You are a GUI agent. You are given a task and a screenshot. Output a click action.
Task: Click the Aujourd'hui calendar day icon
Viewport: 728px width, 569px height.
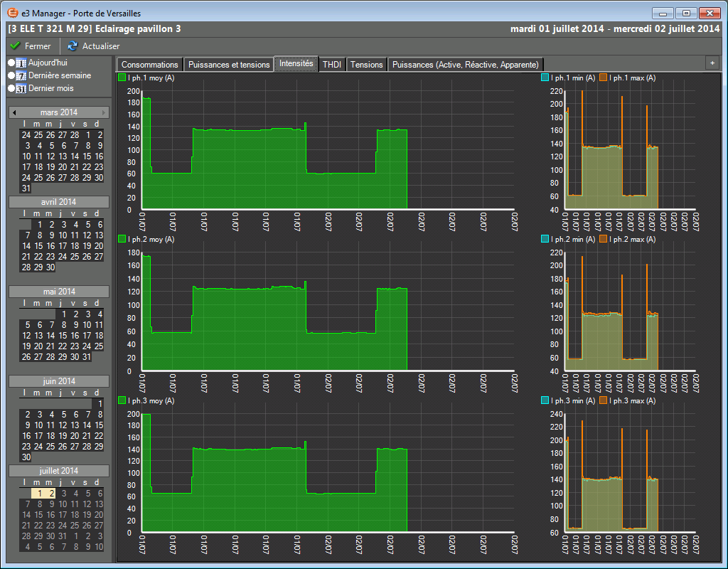(x=21, y=63)
